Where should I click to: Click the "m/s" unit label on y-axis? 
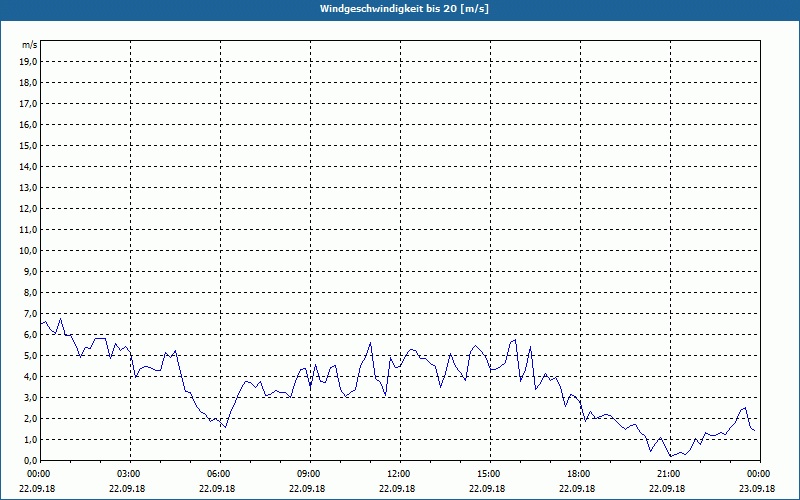point(29,45)
